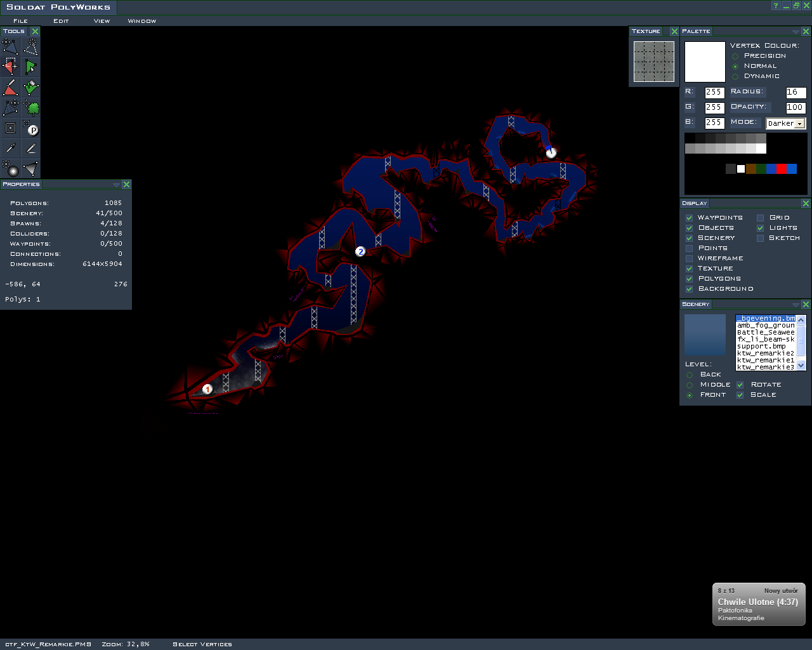Activate the Spawn Point tool with P icon
Image resolution: width=812 pixels, height=650 pixels.
[x=31, y=128]
